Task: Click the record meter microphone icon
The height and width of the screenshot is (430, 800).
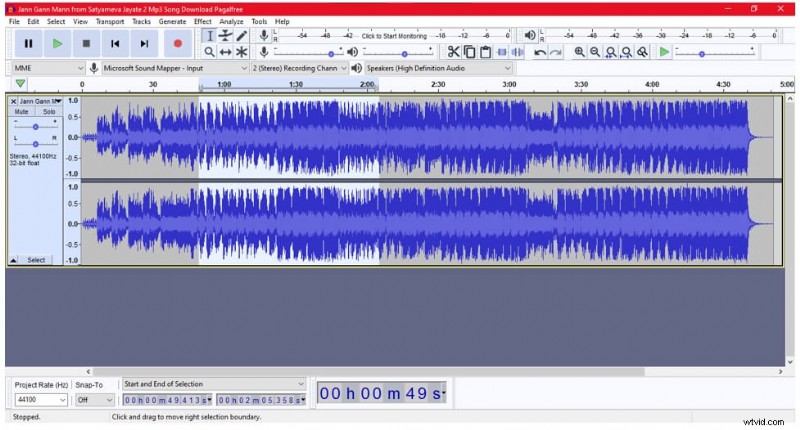Action: point(264,36)
